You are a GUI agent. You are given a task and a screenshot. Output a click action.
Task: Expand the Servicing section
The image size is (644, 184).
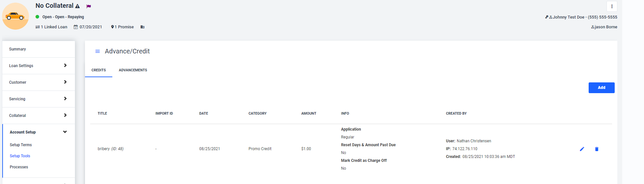click(x=38, y=99)
